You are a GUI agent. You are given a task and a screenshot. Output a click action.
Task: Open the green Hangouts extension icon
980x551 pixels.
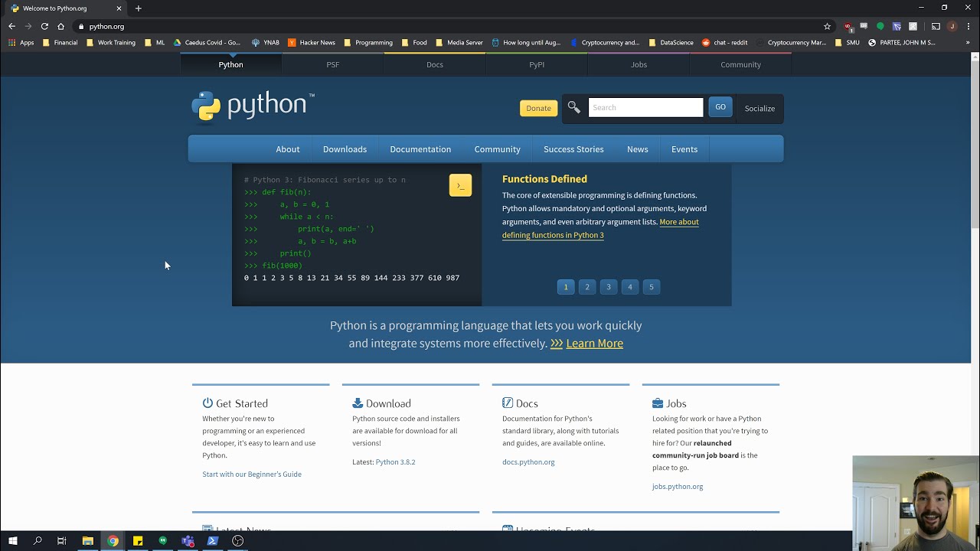tap(880, 26)
